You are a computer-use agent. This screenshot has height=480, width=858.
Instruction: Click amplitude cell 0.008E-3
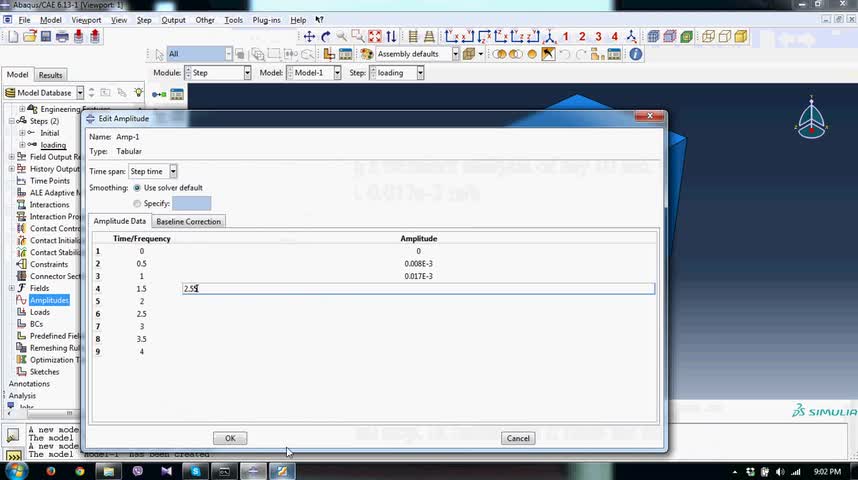tap(418, 263)
